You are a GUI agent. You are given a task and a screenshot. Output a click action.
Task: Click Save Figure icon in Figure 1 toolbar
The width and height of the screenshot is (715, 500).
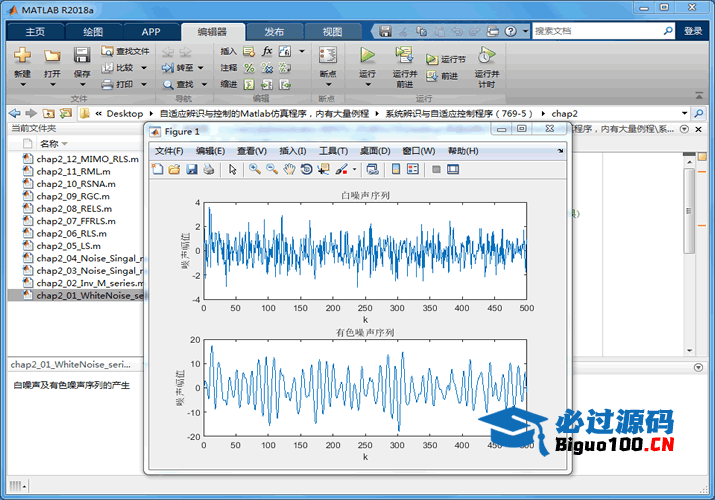click(192, 170)
